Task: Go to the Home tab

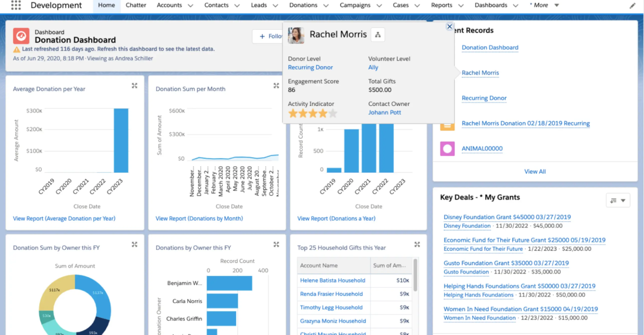Action: coord(107,5)
